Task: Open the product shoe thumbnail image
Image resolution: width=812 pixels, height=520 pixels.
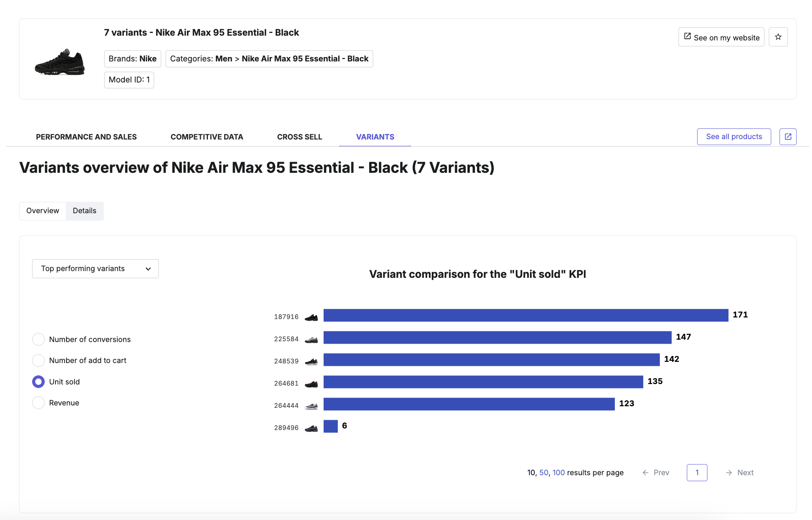Action: point(60,62)
